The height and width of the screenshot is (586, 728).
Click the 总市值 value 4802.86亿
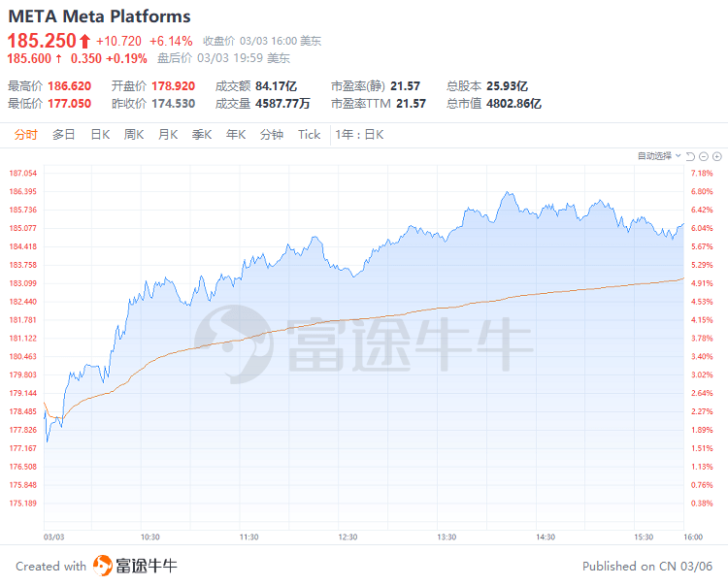pos(513,104)
